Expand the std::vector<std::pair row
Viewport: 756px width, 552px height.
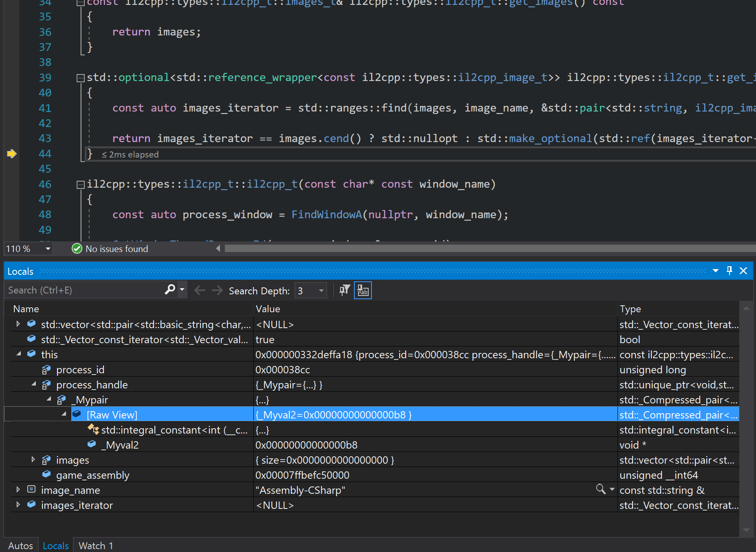coord(18,324)
